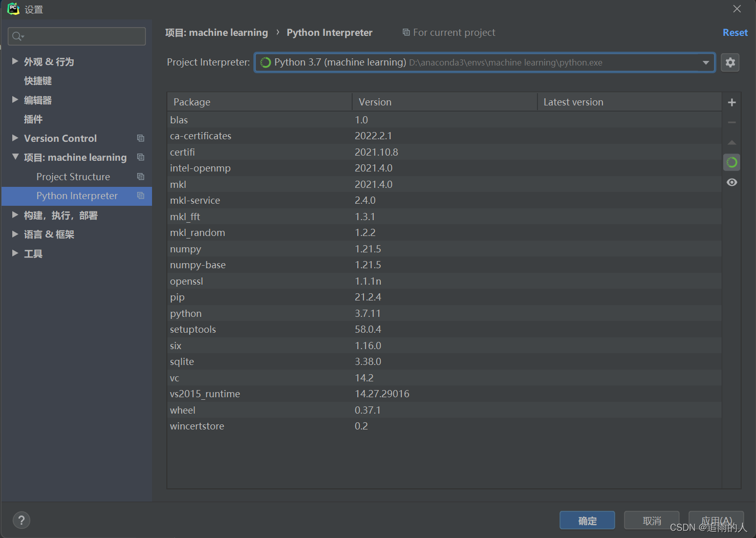This screenshot has width=756, height=538.
Task: Sort by Package column header
Action: pos(260,102)
